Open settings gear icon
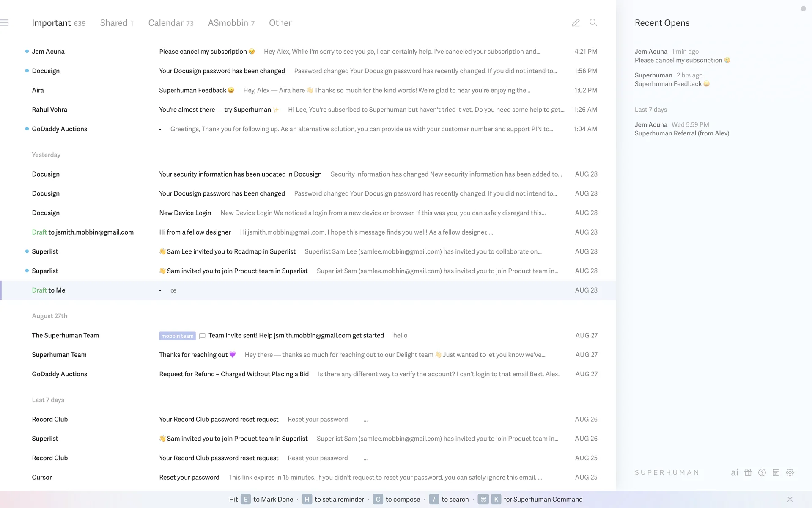 (790, 472)
